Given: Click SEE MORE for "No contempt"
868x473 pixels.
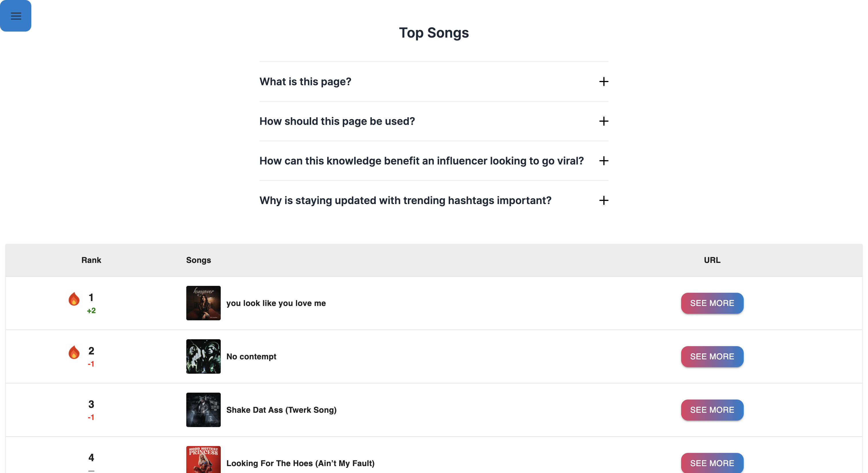Looking at the screenshot, I should coord(712,356).
